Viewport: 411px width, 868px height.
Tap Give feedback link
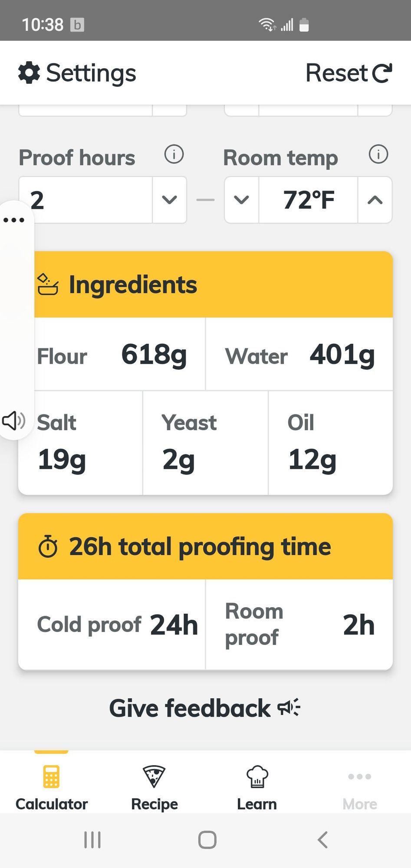(205, 708)
